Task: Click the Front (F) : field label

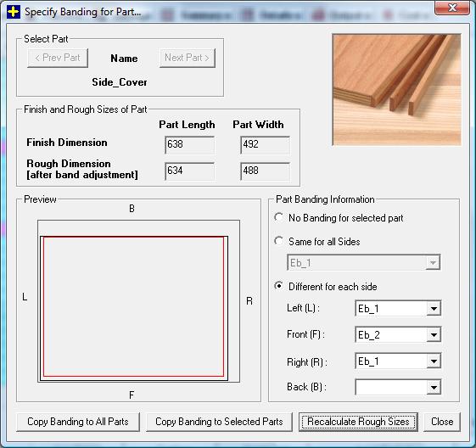Action: [305, 334]
